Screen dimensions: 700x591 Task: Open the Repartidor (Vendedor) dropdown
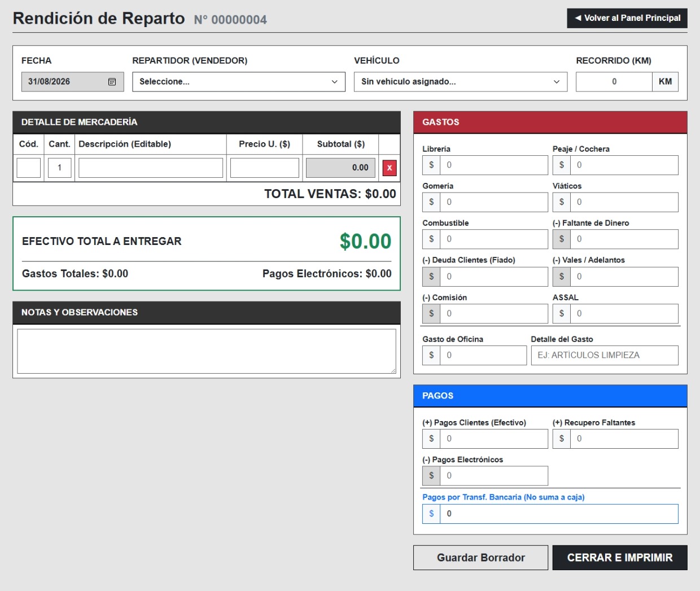(239, 82)
